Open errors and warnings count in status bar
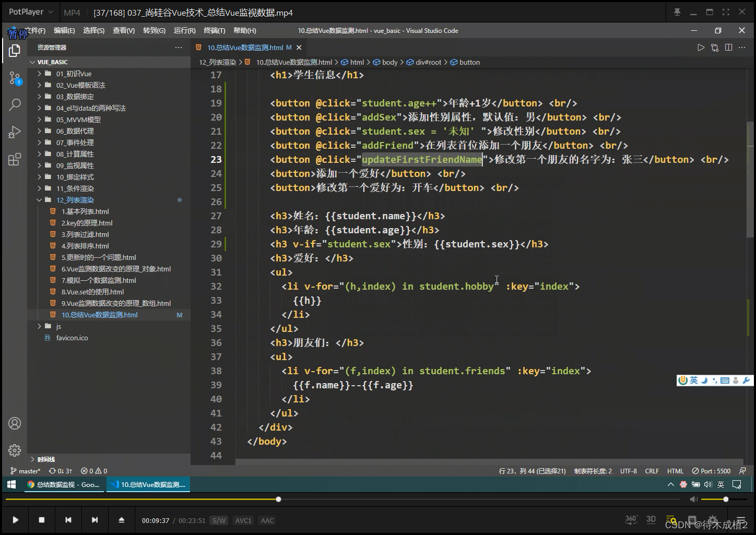Screen dimensions: 756x535 click(x=94, y=471)
